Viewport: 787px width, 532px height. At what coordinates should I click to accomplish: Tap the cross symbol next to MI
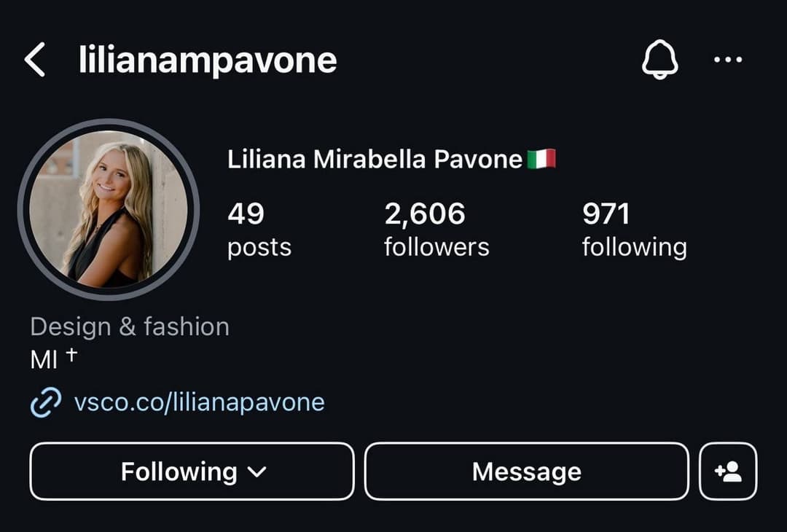click(71, 354)
